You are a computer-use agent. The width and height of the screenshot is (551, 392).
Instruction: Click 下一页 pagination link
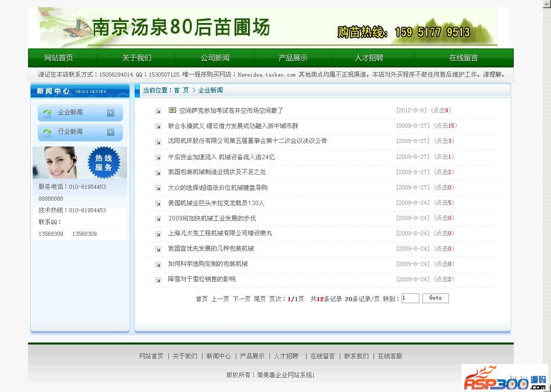click(x=241, y=299)
